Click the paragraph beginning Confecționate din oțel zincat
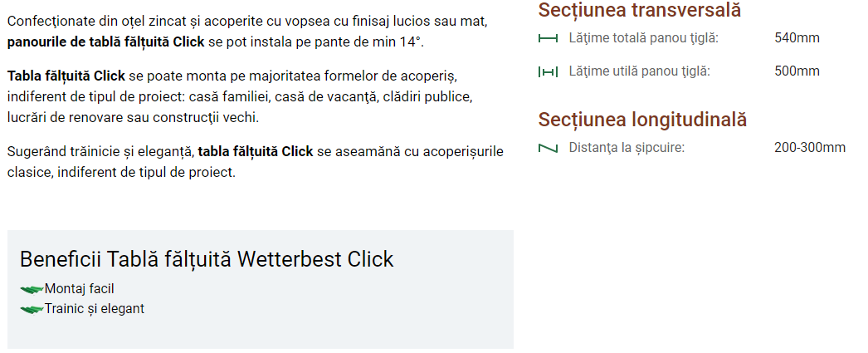Screen dimensions: 868x353 [x=247, y=32]
